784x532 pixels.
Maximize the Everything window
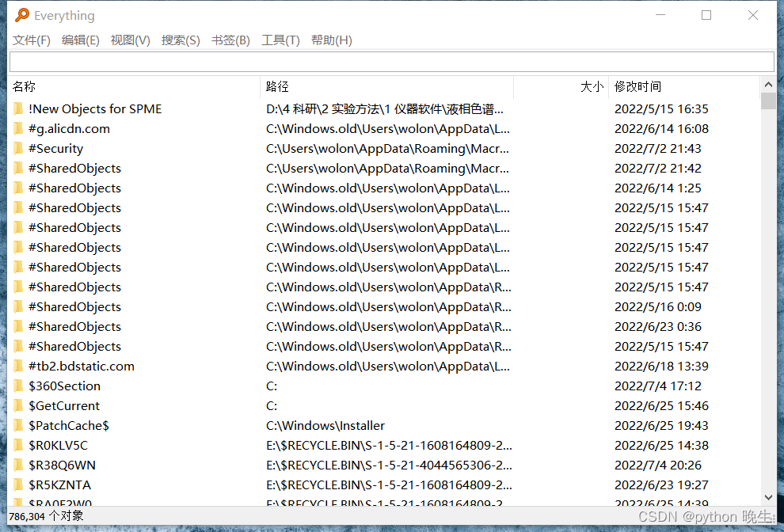(x=706, y=15)
